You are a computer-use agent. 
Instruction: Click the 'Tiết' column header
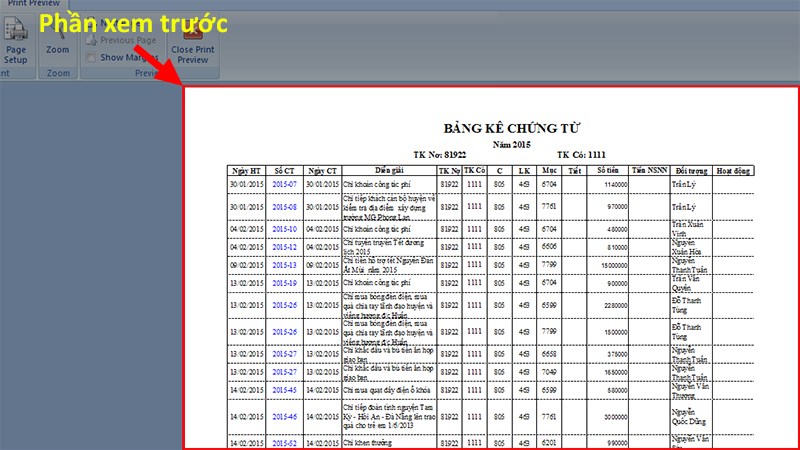click(574, 171)
